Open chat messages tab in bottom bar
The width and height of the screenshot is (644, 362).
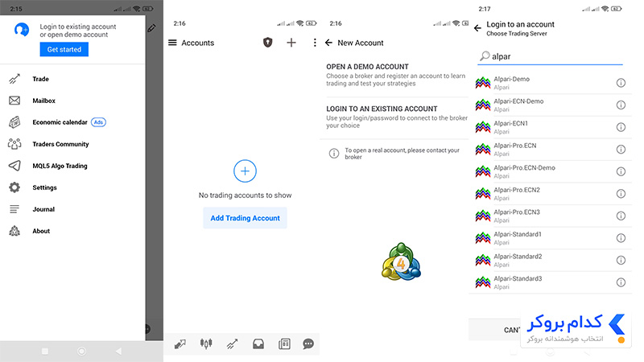[308, 344]
